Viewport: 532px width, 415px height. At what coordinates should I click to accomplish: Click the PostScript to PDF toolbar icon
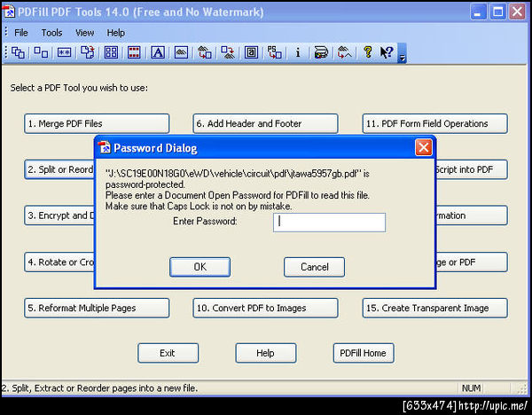pos(275,52)
